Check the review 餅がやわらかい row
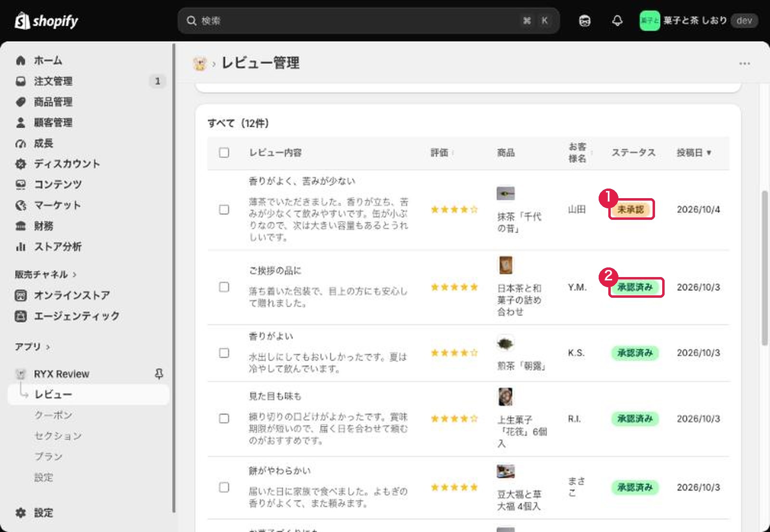The width and height of the screenshot is (770, 532). click(224, 487)
